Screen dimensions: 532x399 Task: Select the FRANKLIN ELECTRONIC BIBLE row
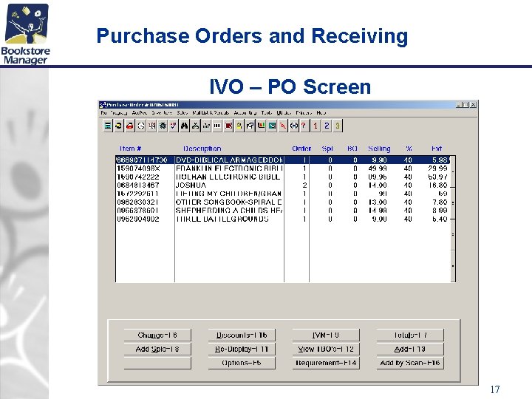[x=282, y=168]
